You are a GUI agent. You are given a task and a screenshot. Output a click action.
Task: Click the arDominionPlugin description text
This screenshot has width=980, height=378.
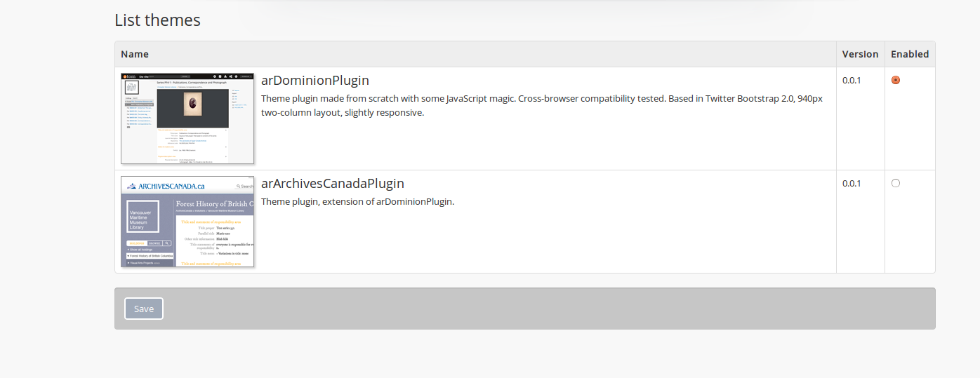tap(541, 105)
